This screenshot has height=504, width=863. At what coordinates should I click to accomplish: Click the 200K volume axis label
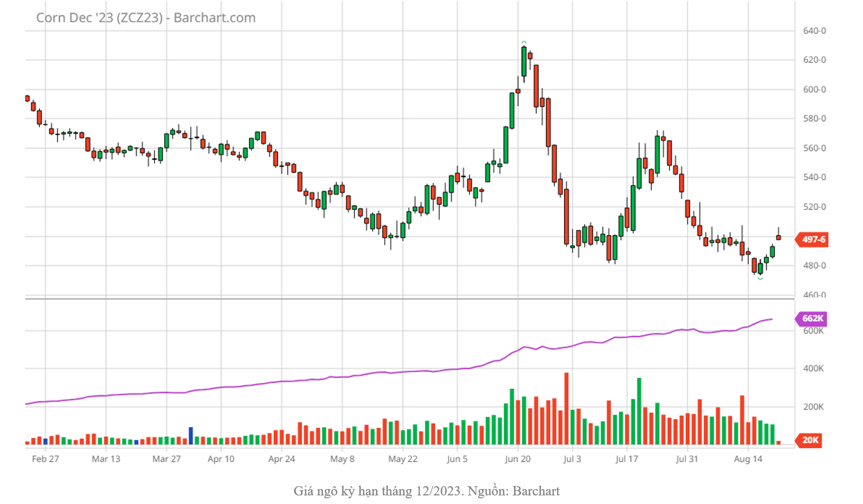(x=813, y=407)
